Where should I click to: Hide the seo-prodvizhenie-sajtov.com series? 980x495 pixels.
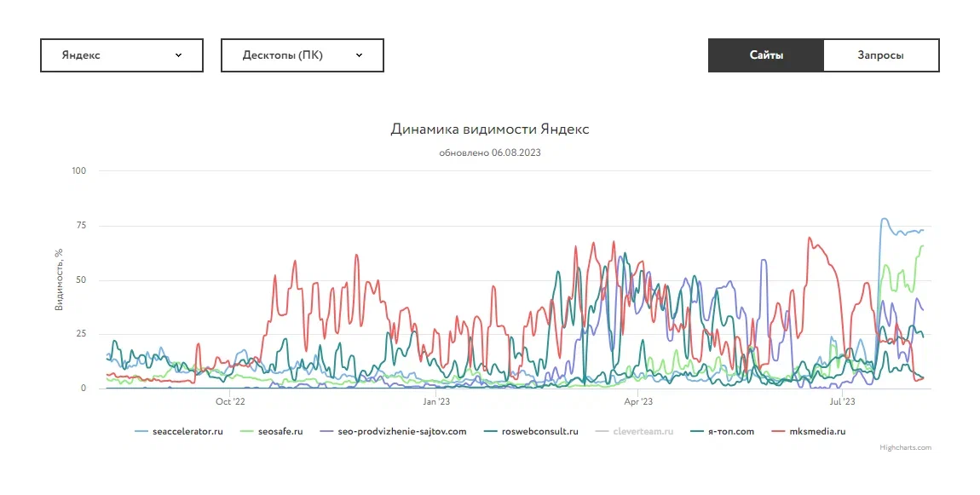tap(393, 431)
